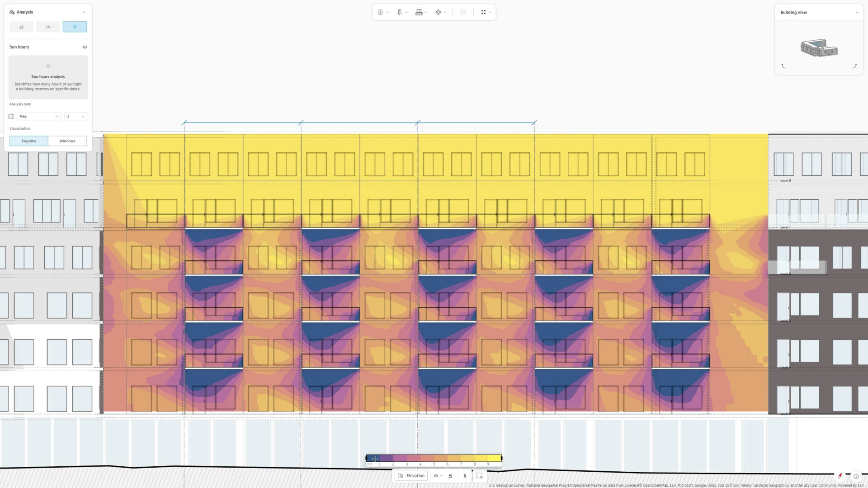Select the daylight potential cloud analysis icon
Image resolution: width=868 pixels, height=488 pixels.
tap(48, 27)
